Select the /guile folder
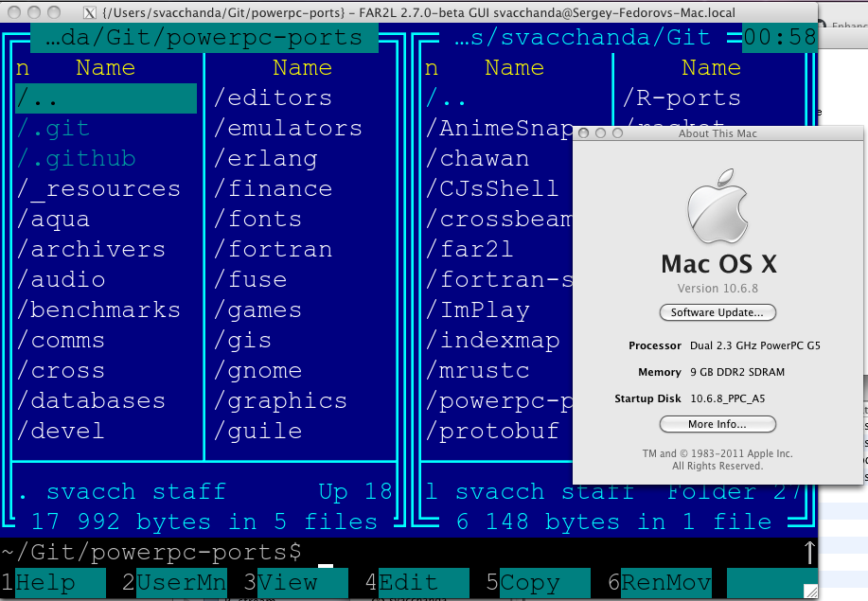 (x=257, y=432)
